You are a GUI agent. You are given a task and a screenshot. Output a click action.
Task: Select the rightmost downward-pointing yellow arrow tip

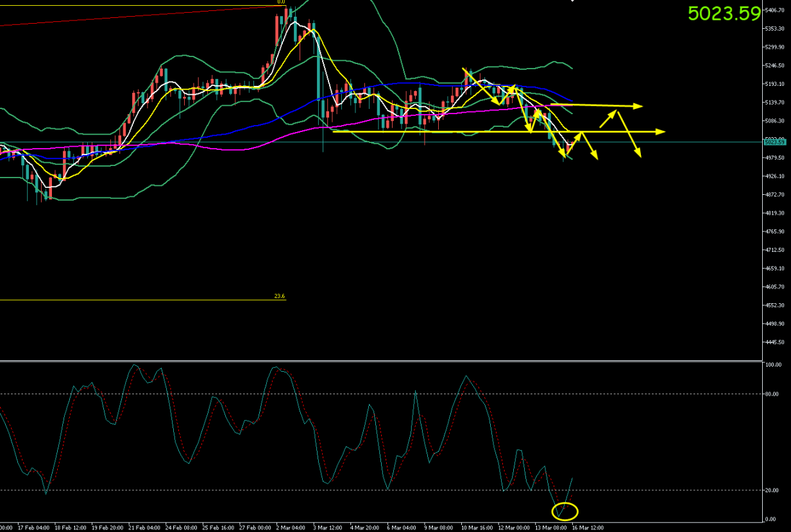click(x=639, y=154)
